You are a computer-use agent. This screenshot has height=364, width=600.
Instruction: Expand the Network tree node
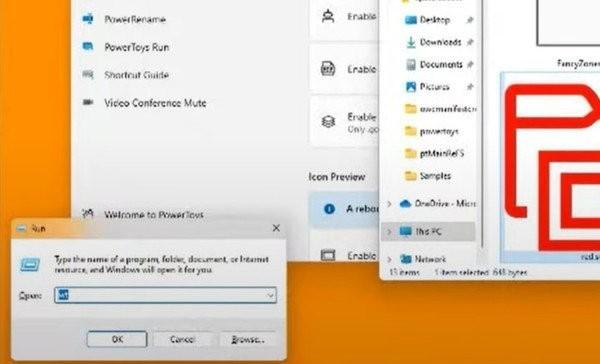(x=390, y=259)
